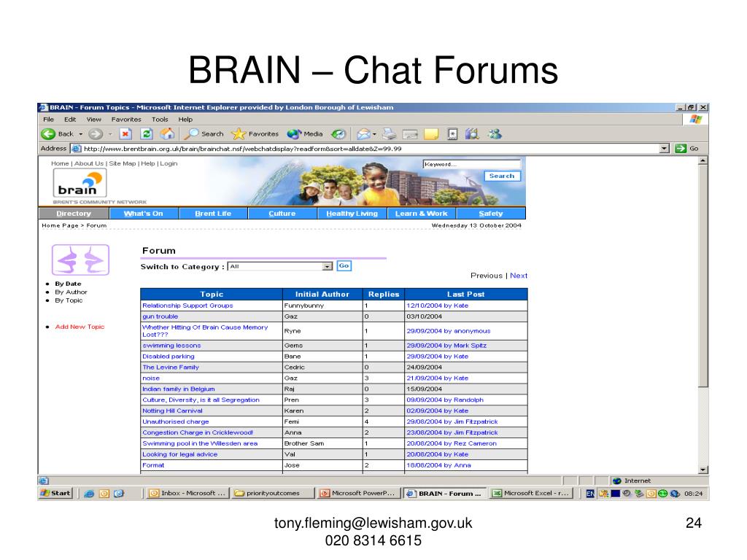Switch to Microsoft Excel taskbar item
747x560 pixels.
tap(531, 494)
